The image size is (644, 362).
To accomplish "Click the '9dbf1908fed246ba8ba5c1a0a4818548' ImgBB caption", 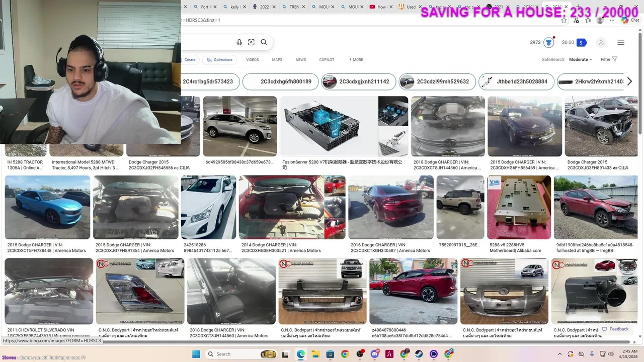I will click(x=595, y=247).
